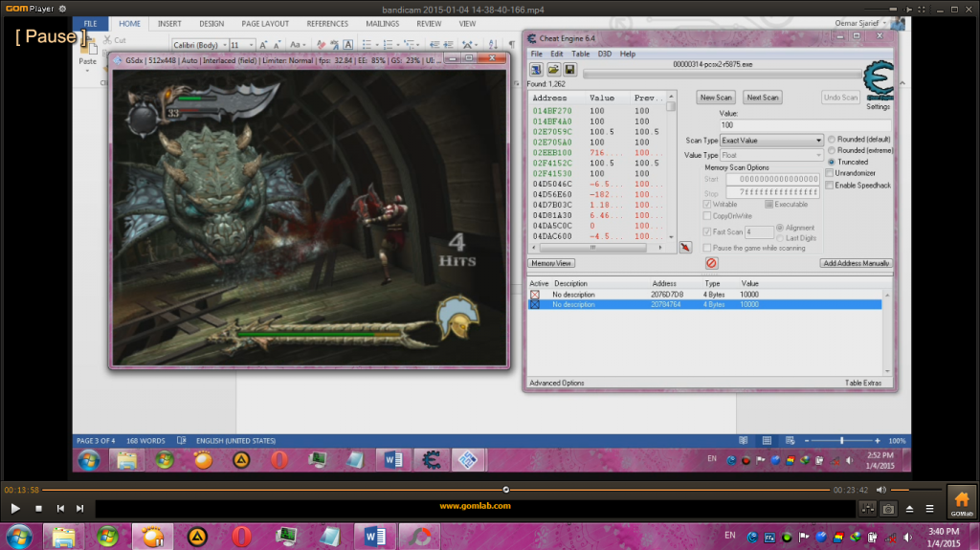Click New Scan button
The width and height of the screenshot is (980, 550).
coord(716,98)
